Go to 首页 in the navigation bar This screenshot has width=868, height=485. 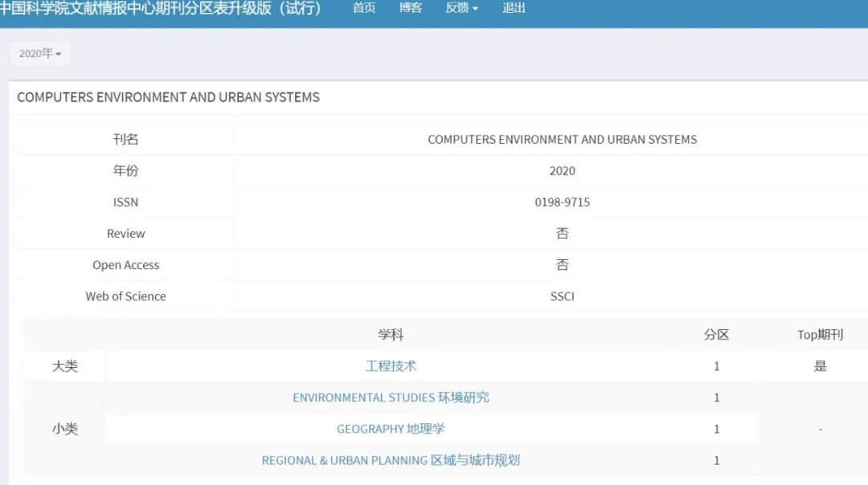[364, 8]
